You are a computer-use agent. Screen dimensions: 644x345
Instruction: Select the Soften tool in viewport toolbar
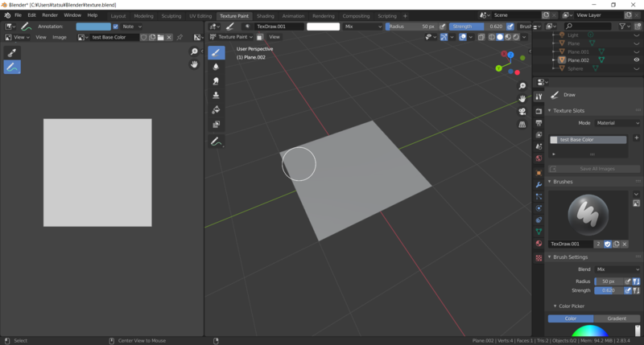[216, 67]
